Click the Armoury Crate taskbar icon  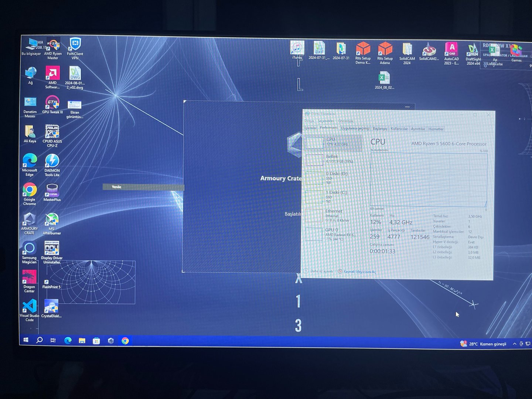(x=111, y=341)
